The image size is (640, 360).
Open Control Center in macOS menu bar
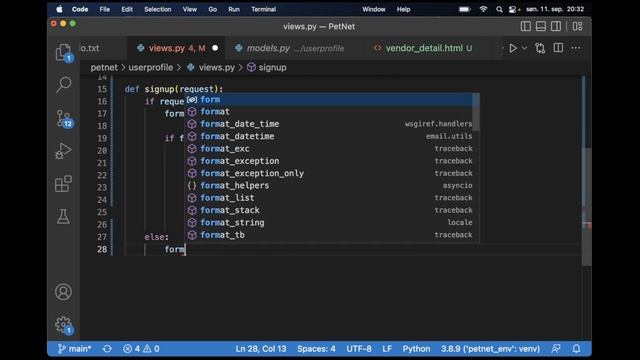(514, 9)
